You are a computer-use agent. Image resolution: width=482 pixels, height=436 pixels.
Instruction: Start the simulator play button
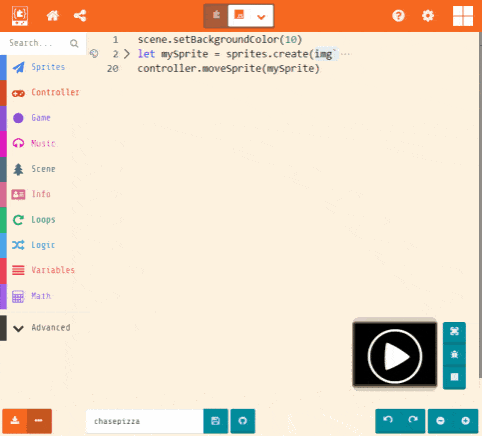[x=395, y=356]
